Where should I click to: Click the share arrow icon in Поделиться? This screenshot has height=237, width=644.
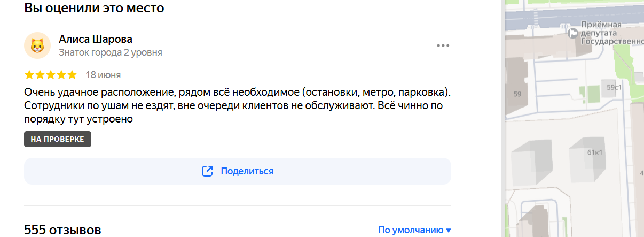208,171
